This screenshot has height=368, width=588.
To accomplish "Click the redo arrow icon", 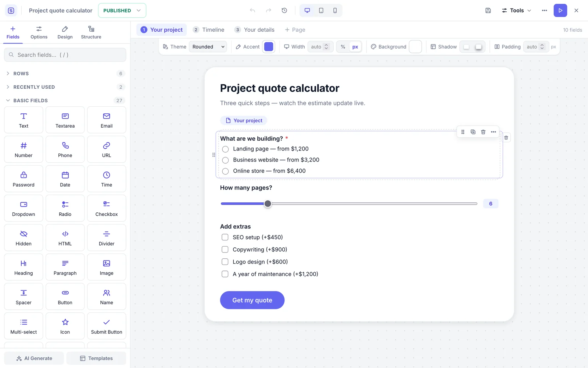I will (x=269, y=10).
